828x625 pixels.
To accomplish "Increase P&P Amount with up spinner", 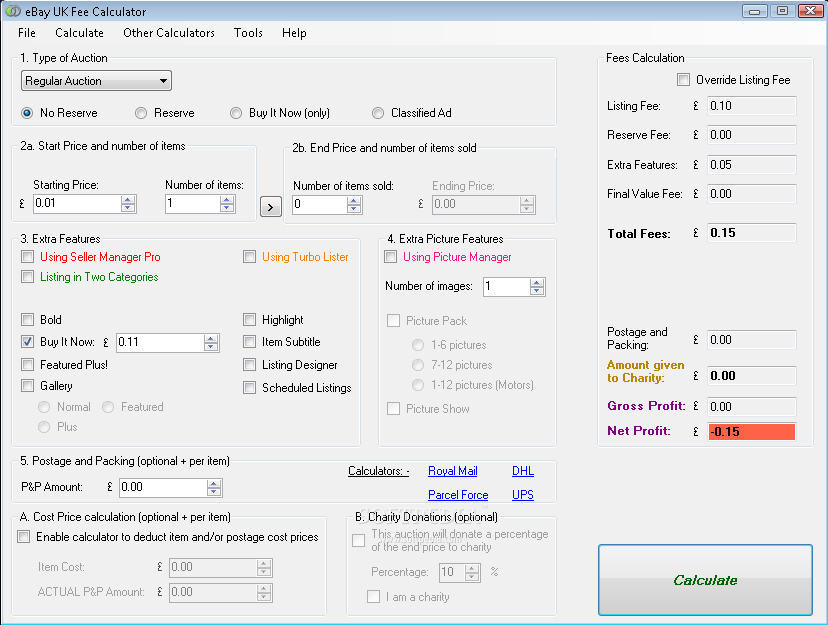I will [x=214, y=484].
